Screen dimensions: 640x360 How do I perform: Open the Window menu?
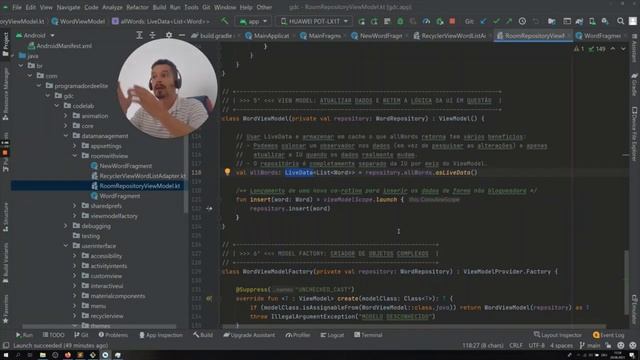(225, 7)
